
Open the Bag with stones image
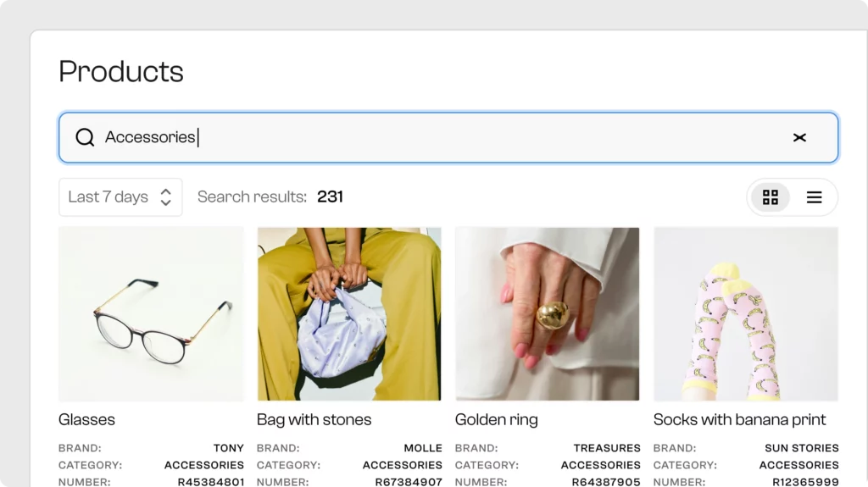coord(349,313)
